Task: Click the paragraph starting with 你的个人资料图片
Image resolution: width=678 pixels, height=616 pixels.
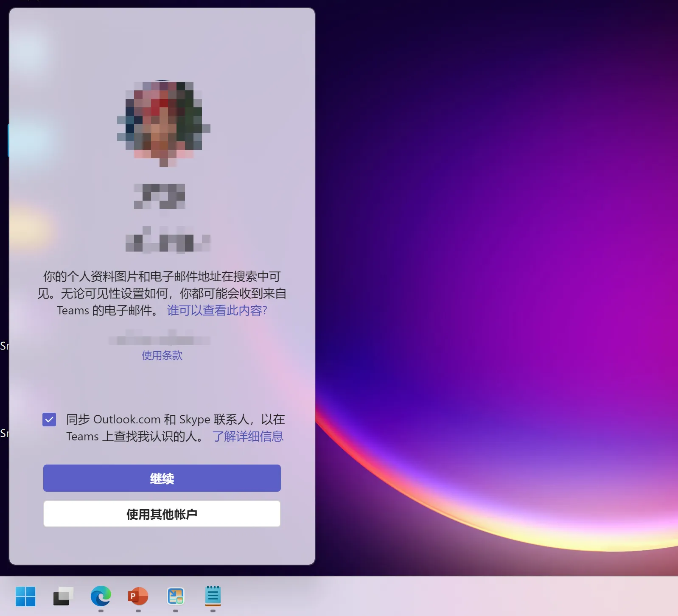Action: point(162,285)
